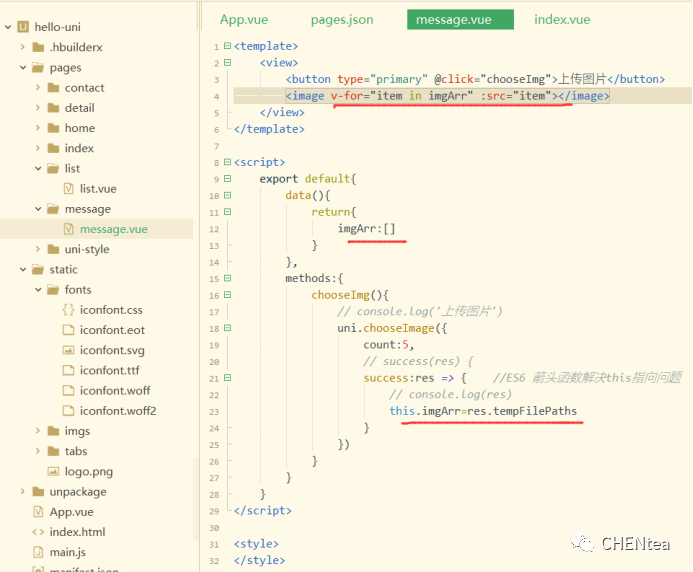Fold the script block at line 8
The height and width of the screenshot is (572, 693).
[229, 162]
